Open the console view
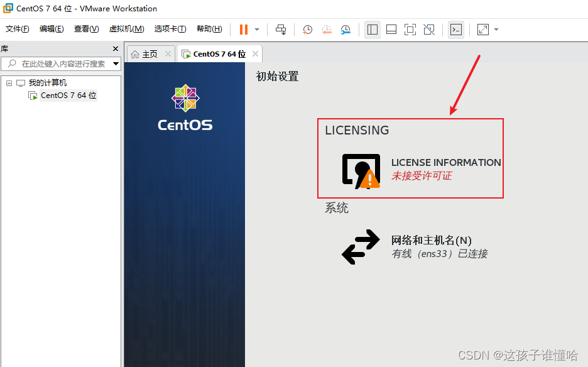 [456, 30]
